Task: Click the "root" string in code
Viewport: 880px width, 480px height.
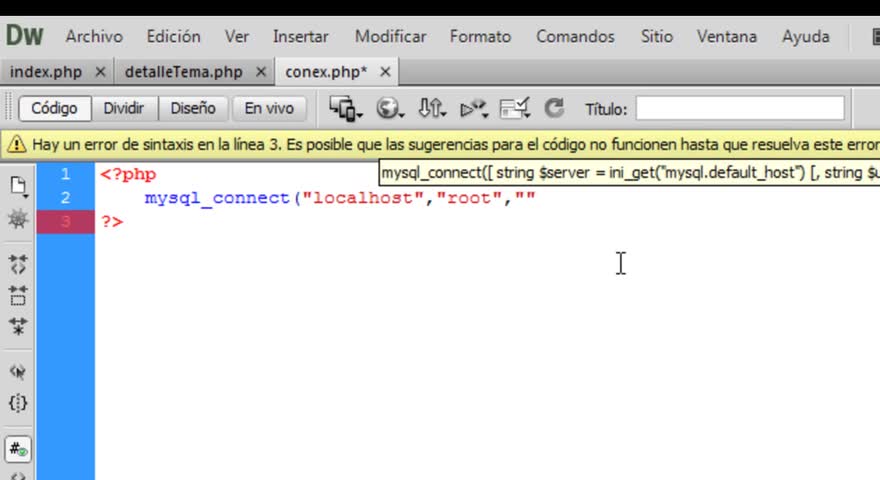Action: 469,198
